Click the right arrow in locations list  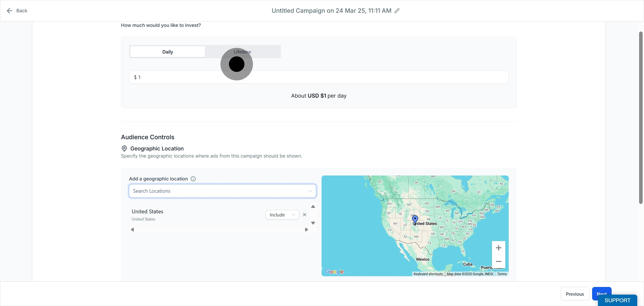tap(306, 229)
